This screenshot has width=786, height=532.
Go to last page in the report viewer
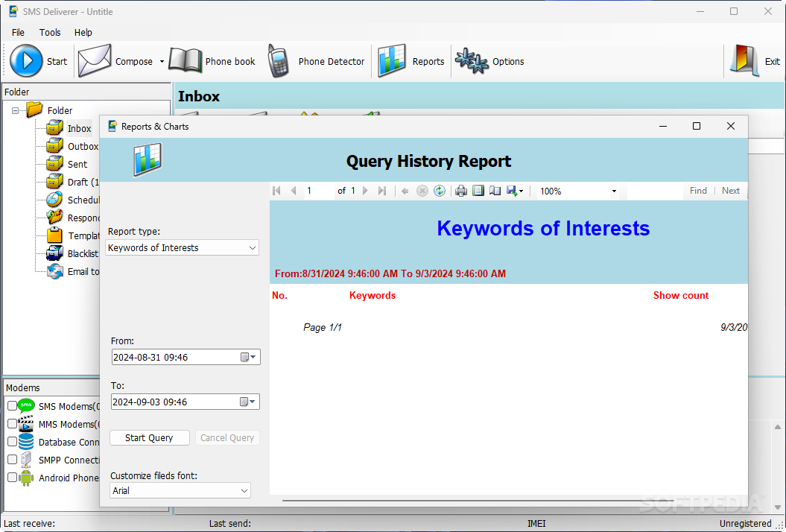pos(382,191)
